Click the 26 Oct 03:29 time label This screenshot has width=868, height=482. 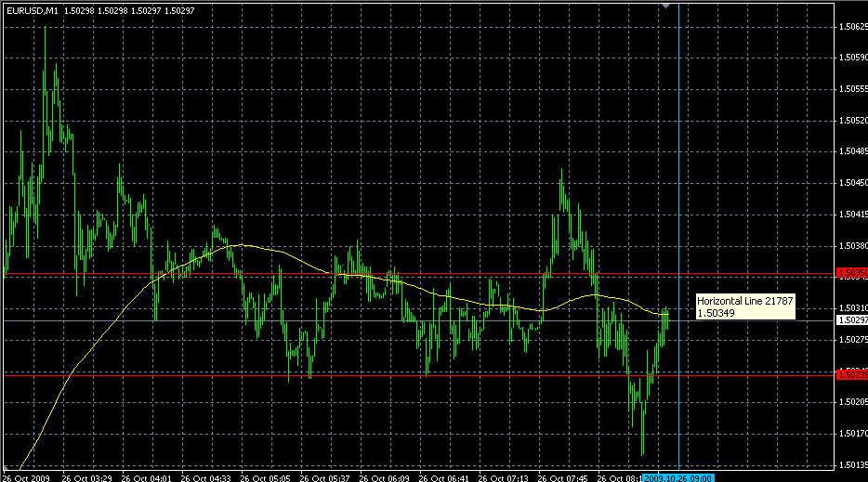pos(85,477)
